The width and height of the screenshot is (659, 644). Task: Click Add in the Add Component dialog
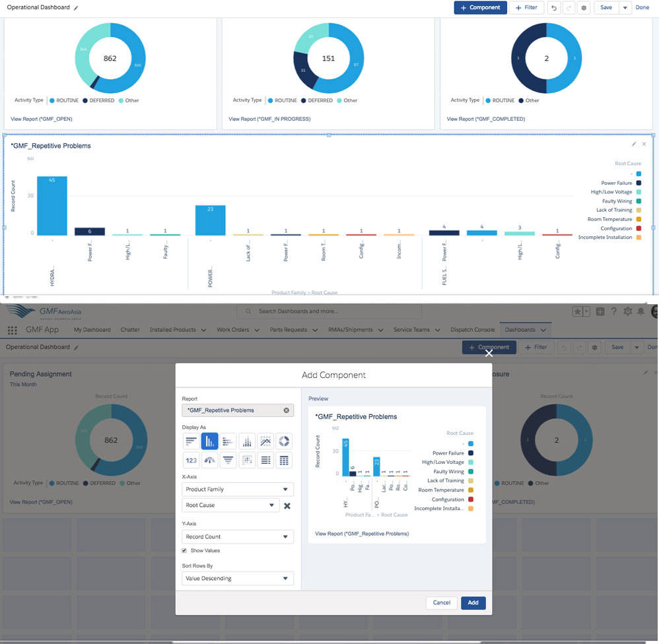pyautogui.click(x=473, y=602)
